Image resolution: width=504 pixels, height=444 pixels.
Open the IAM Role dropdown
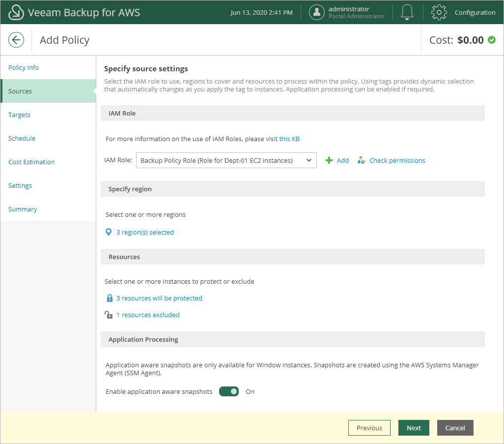(x=226, y=160)
